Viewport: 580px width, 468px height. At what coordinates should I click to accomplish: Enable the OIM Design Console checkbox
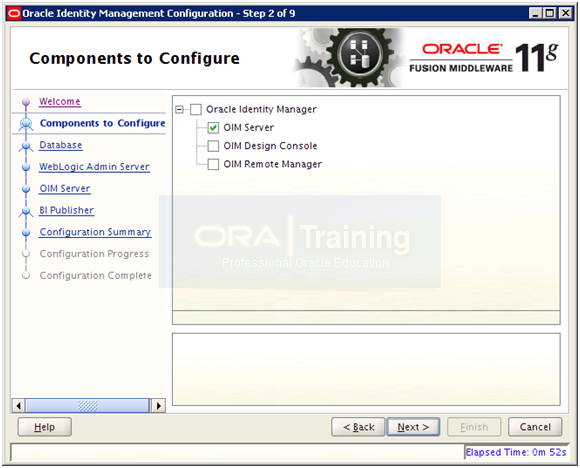point(213,146)
